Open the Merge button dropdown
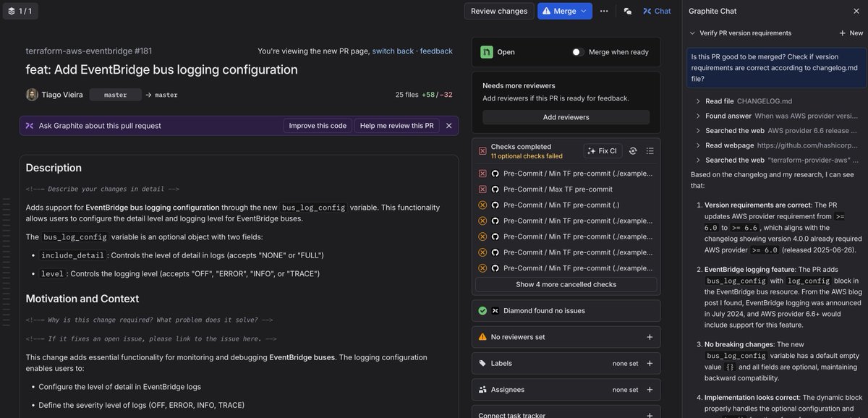This screenshot has height=418, width=868. coord(584,11)
